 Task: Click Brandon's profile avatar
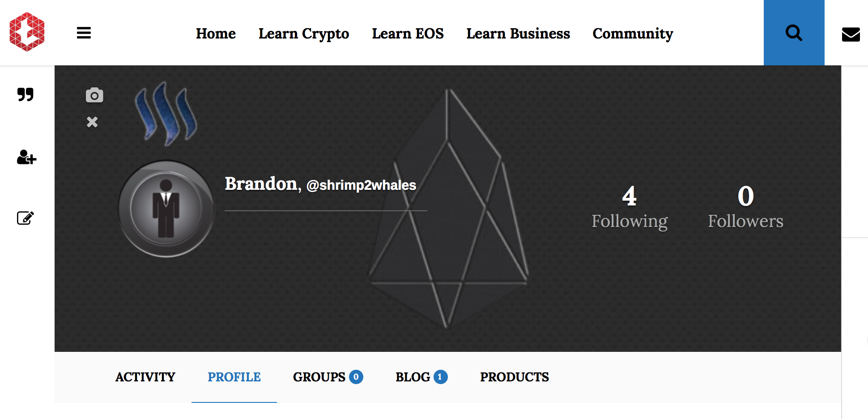(166, 208)
